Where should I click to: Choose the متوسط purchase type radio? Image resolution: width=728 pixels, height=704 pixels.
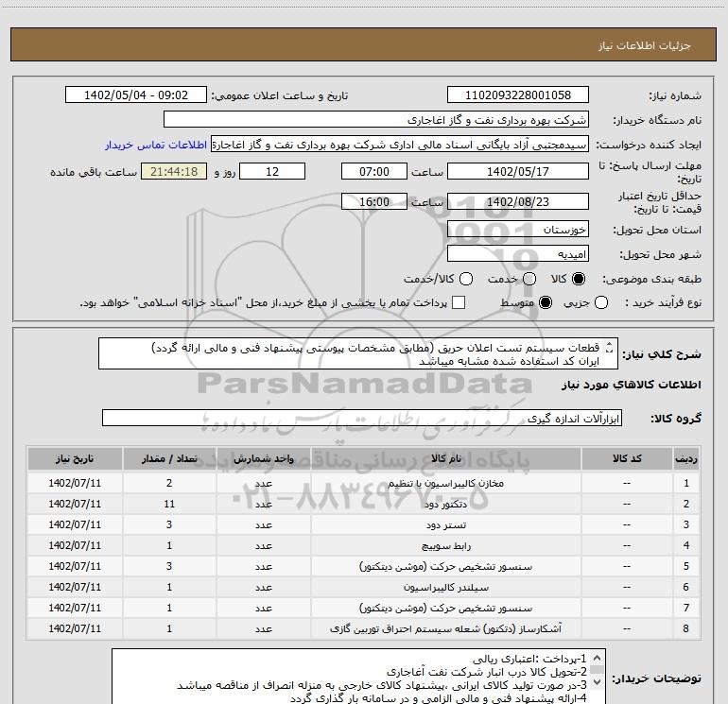(x=546, y=302)
